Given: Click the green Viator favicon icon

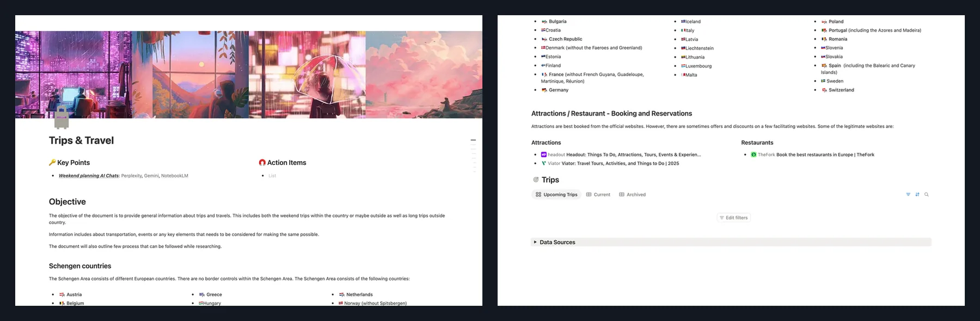Looking at the screenshot, I should point(543,163).
